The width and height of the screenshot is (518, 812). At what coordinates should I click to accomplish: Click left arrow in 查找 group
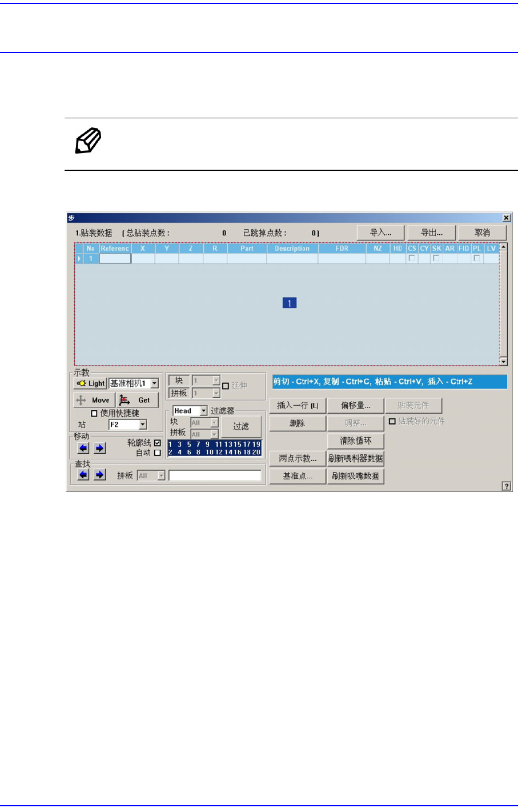coord(83,474)
